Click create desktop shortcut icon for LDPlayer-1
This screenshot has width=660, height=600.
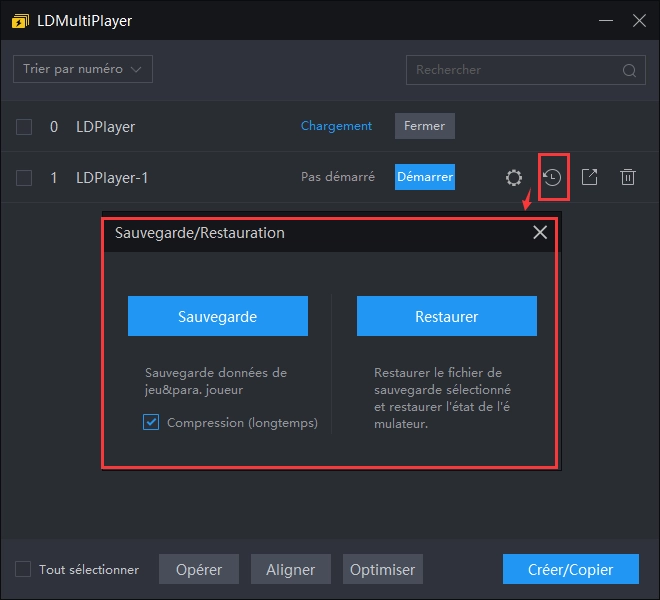589,177
